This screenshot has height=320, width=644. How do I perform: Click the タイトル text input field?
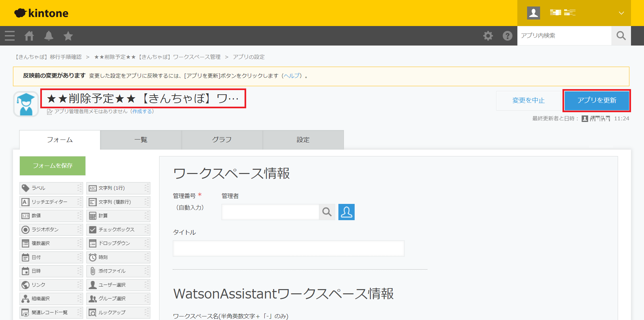[x=288, y=248]
